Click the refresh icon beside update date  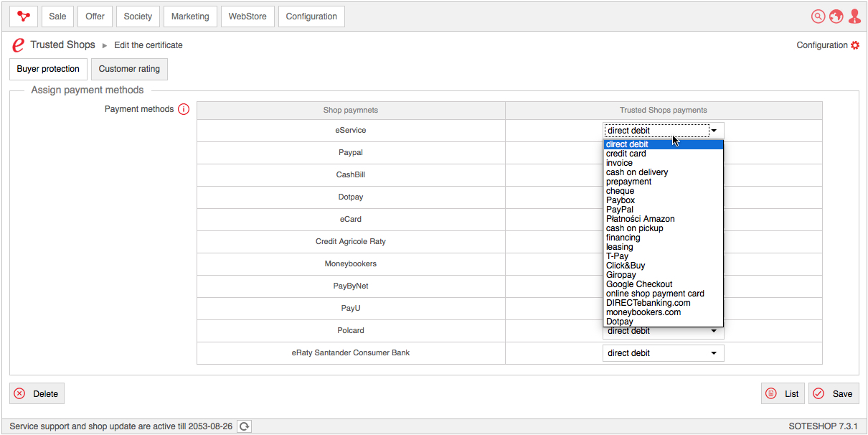pos(245,426)
